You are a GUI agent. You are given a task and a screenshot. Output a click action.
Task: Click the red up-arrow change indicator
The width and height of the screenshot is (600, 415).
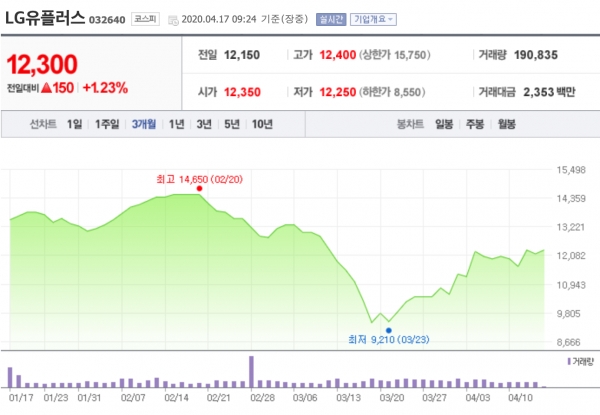pos(46,88)
